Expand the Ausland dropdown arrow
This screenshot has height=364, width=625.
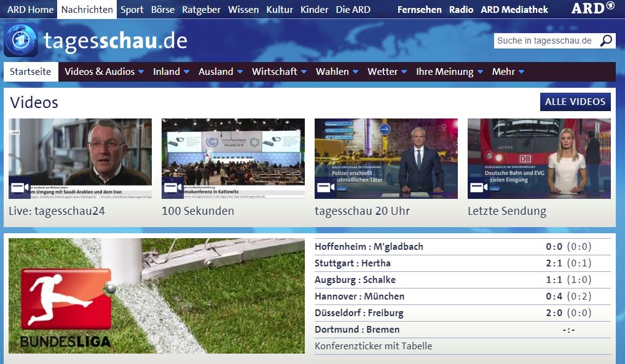(240, 72)
